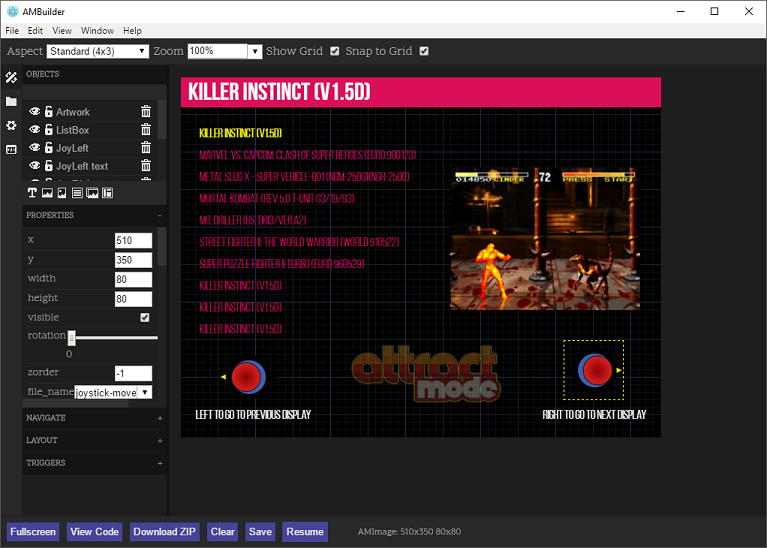Screen dimensions: 767x548
Task: Open the design tools sidebar tab (pencil-ruler icon)
Action: 11,77
